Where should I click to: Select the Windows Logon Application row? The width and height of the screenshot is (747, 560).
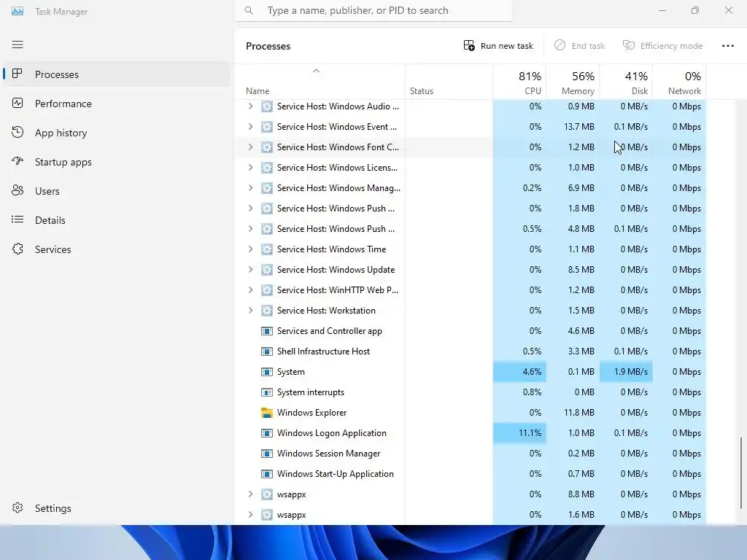471,433
